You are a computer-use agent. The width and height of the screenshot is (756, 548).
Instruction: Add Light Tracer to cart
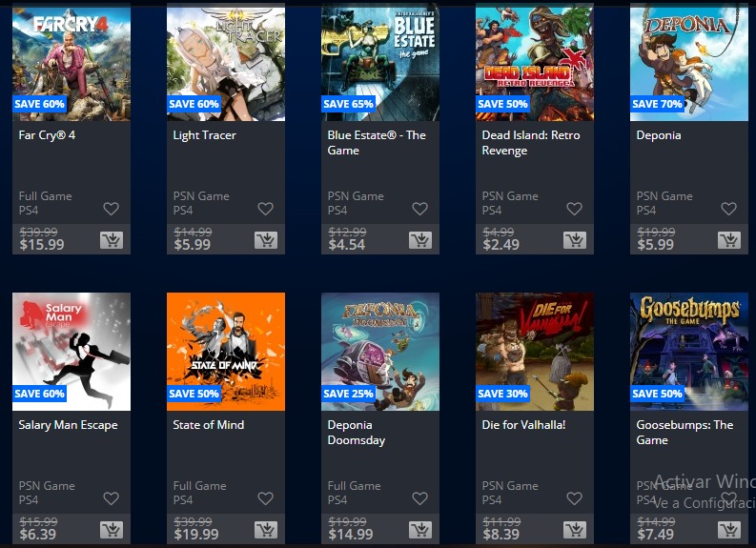266,240
